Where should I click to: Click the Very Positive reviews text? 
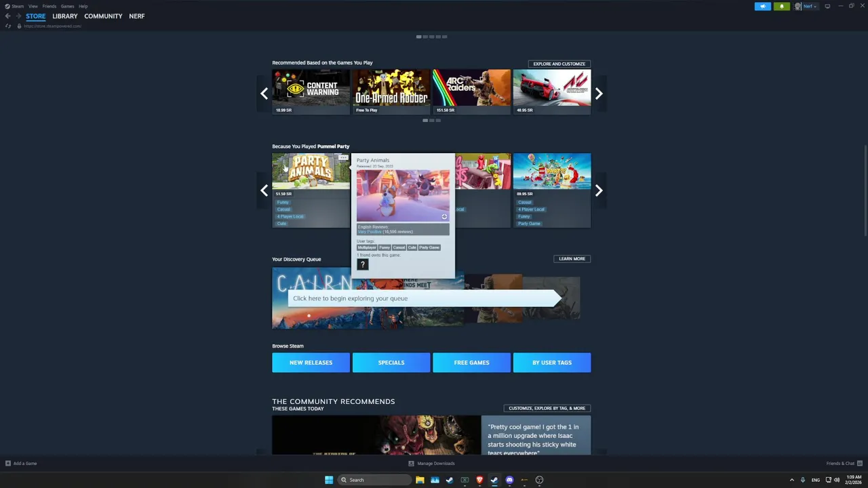click(x=370, y=232)
